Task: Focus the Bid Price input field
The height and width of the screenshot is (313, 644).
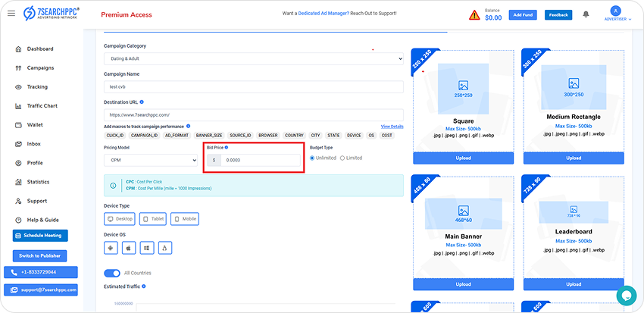Action: [261, 160]
